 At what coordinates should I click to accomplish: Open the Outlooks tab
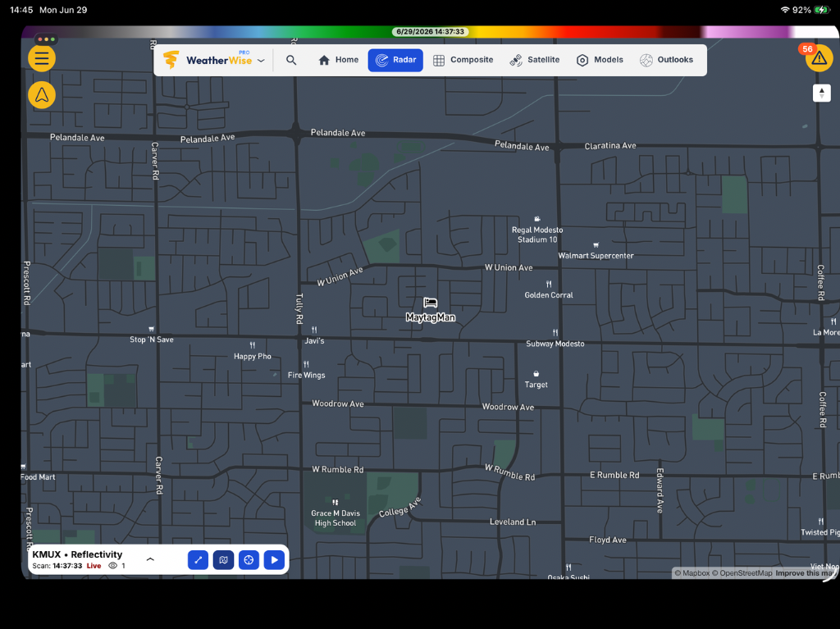click(x=666, y=60)
